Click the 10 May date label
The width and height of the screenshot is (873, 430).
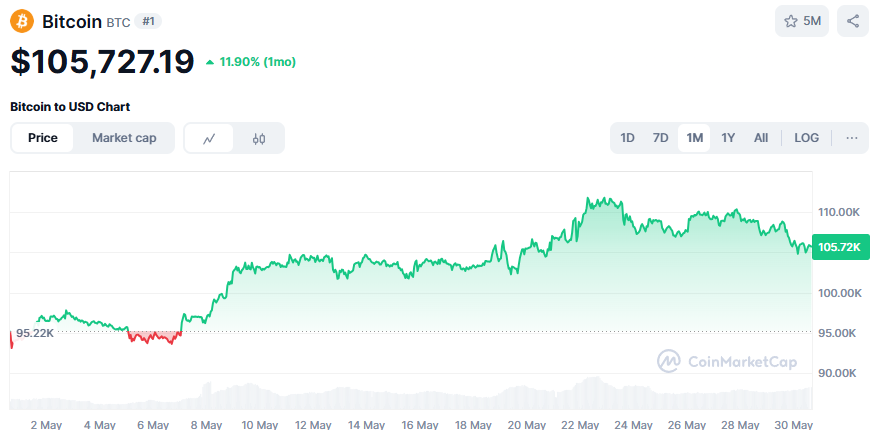click(260, 424)
